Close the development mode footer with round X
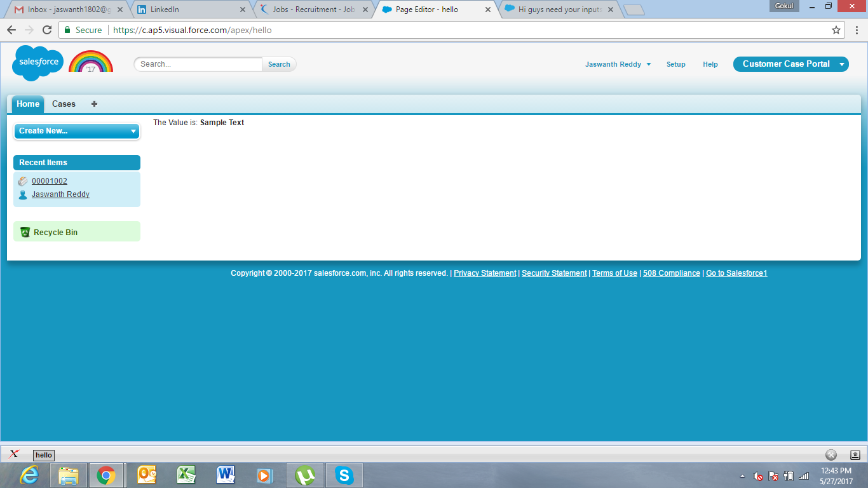Screen dimensions: 868x488 (x=831, y=454)
